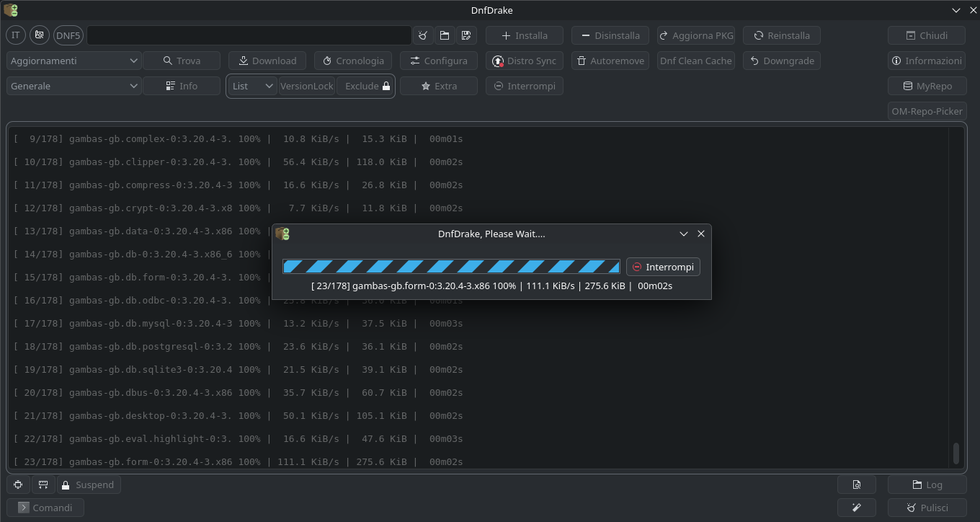Toggle the IT language button
Screen dimensions: 980x522
click(x=16, y=35)
